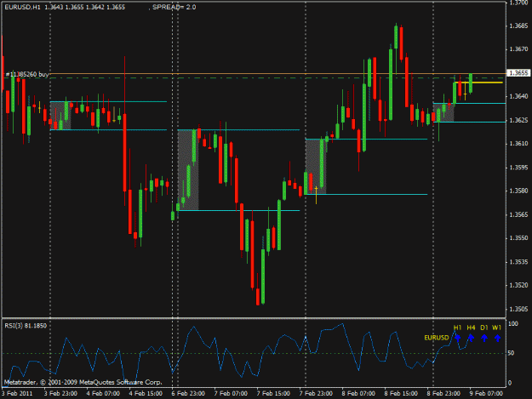The width and height of the screenshot is (532, 399).
Task: Click the 8 Feb 23:00 time label
Action: 443,394
